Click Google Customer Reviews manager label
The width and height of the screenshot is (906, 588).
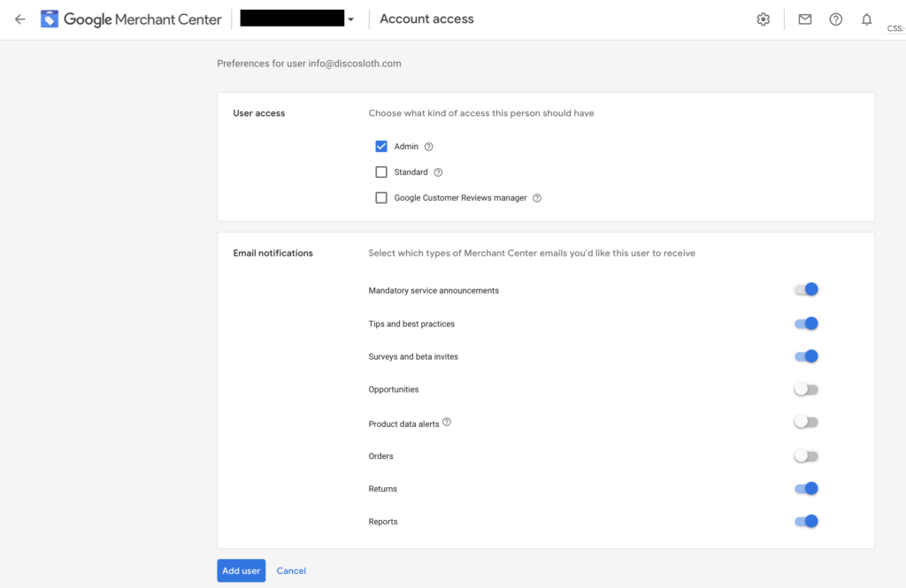[460, 198]
